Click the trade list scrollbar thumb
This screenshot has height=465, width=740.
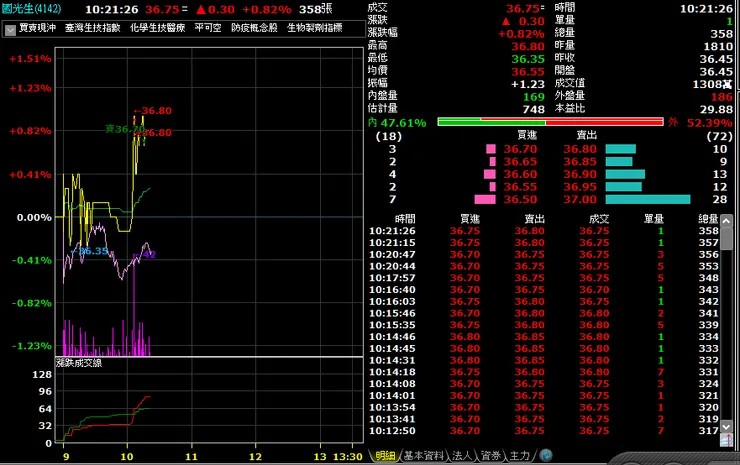pos(726,238)
